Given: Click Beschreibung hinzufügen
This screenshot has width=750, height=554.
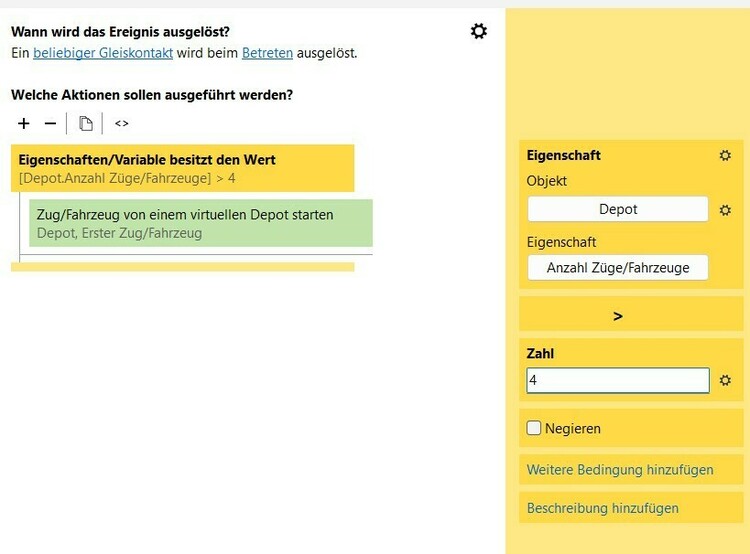Looking at the screenshot, I should coord(603,508).
